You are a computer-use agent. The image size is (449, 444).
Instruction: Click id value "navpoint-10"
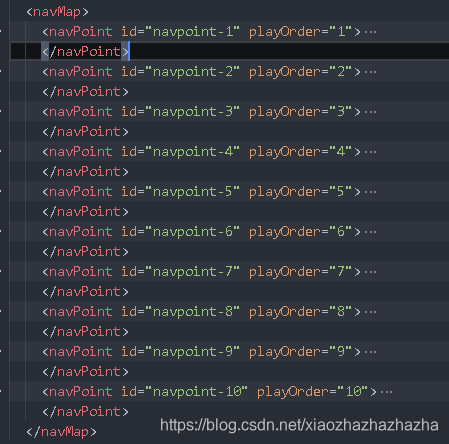[x=196, y=392]
